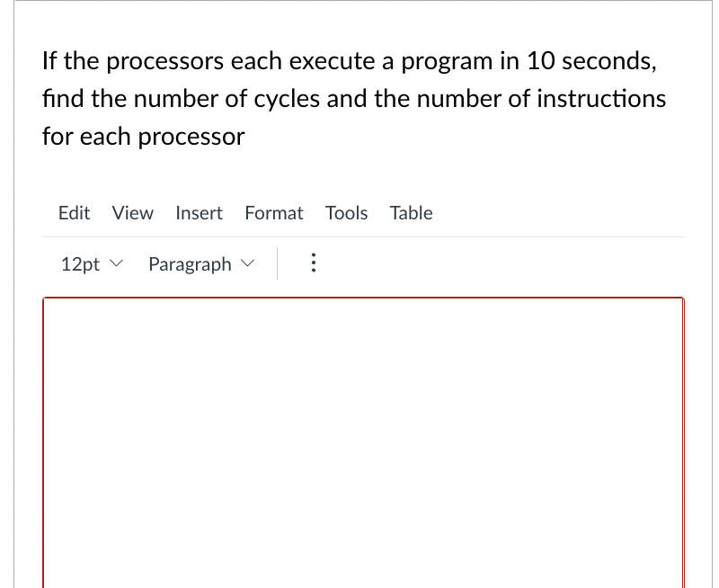Screen dimensions: 719x588
Task: Open the Edit menu
Action: [74, 213]
